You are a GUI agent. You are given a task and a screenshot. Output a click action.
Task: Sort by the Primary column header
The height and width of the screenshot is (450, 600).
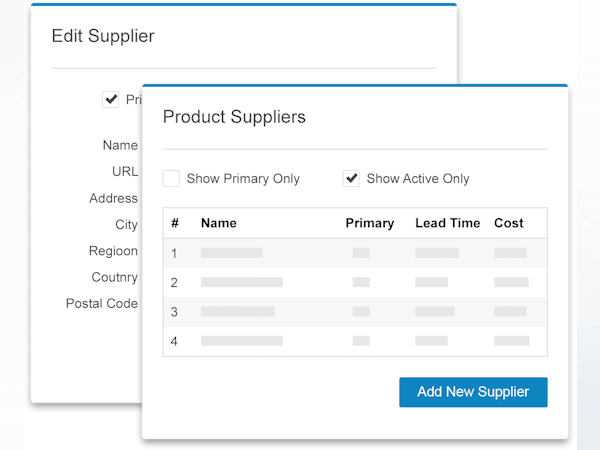tap(369, 223)
